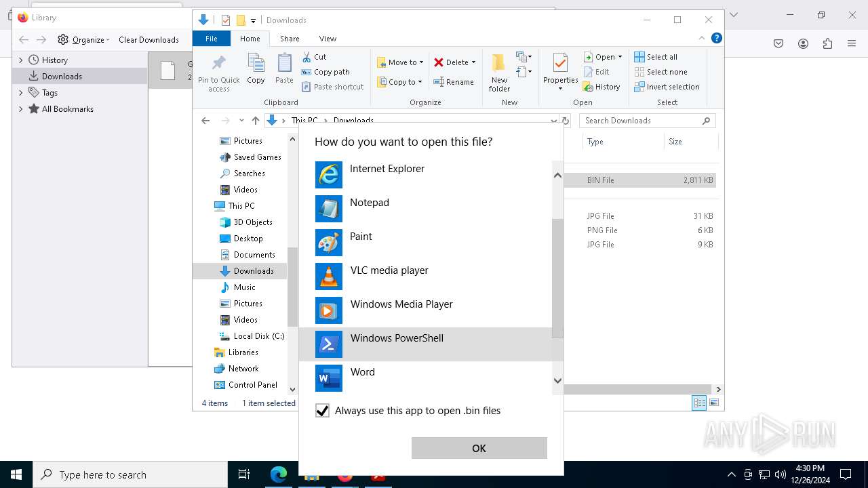The height and width of the screenshot is (488, 868).
Task: Sort by the Size column header
Action: (x=690, y=142)
